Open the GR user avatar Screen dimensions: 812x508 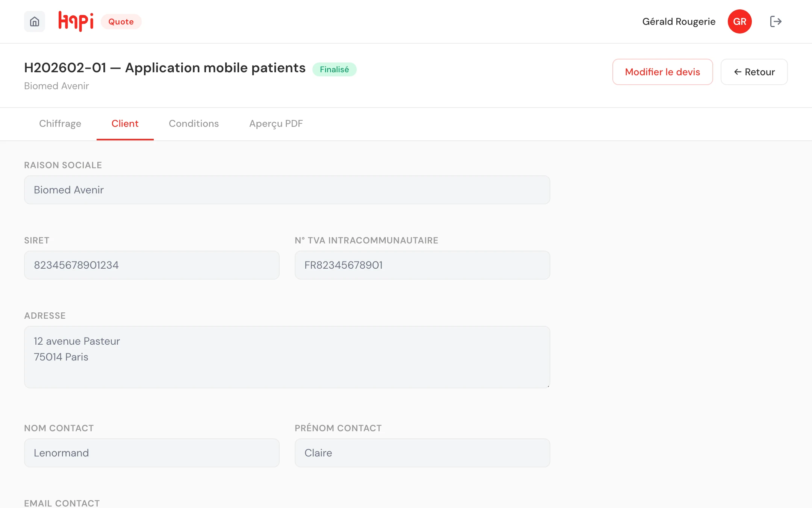coord(739,21)
